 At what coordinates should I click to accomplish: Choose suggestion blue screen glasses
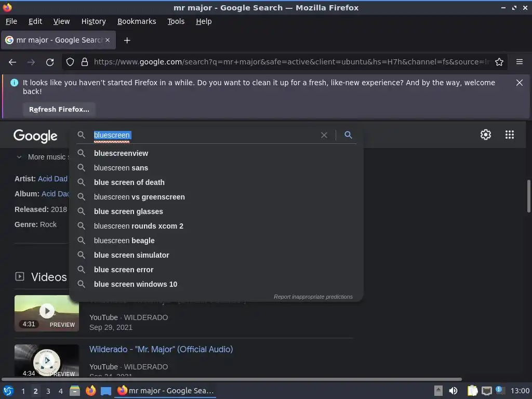[x=216, y=212]
